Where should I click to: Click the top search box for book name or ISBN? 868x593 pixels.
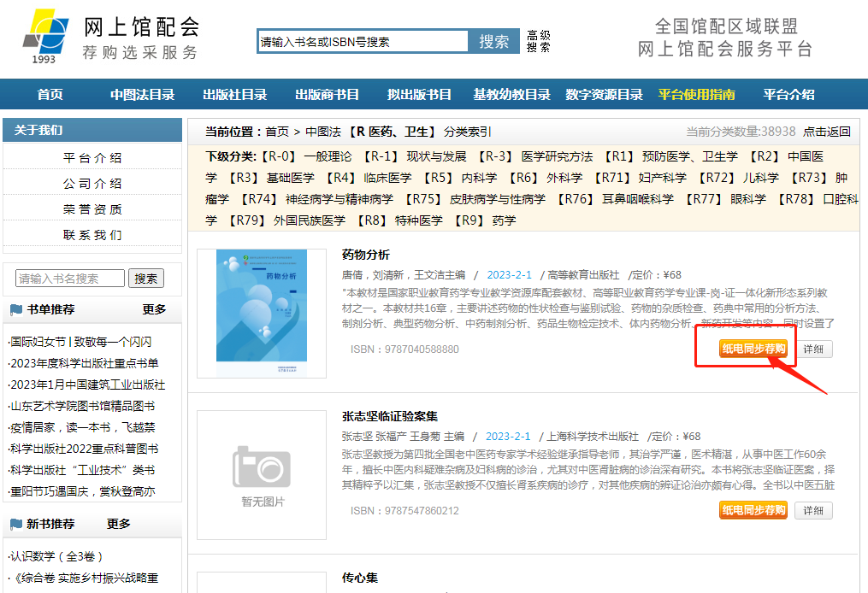click(363, 41)
